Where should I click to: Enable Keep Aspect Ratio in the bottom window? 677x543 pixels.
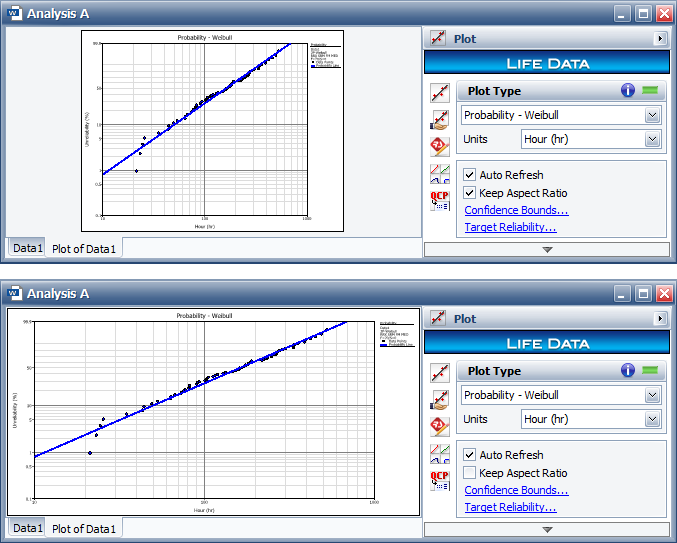pos(470,473)
